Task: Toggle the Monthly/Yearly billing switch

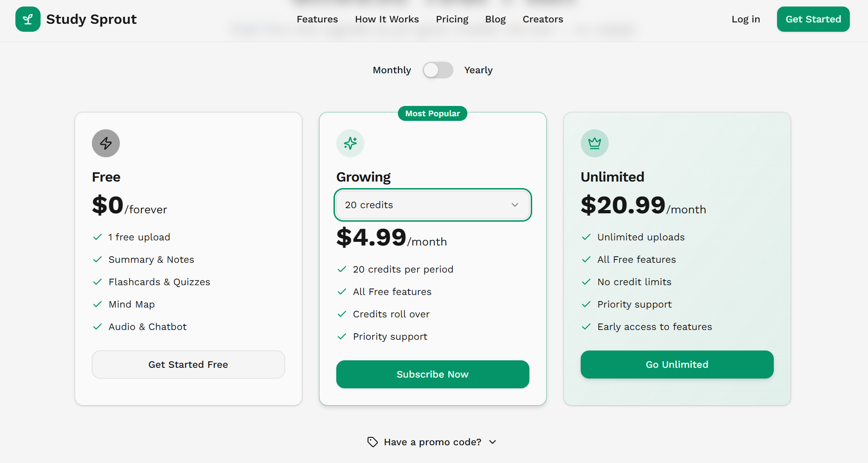Action: click(x=437, y=70)
